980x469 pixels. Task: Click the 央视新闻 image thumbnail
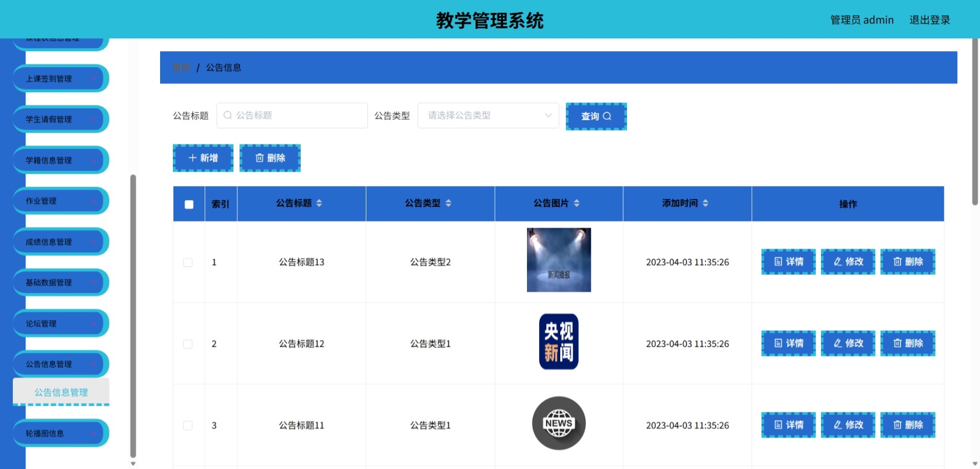coord(559,342)
